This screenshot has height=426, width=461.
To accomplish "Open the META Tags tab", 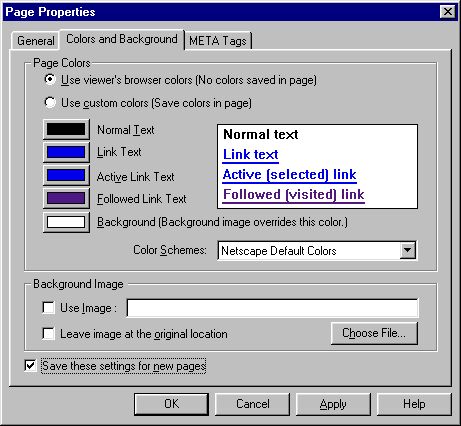I will (x=218, y=41).
